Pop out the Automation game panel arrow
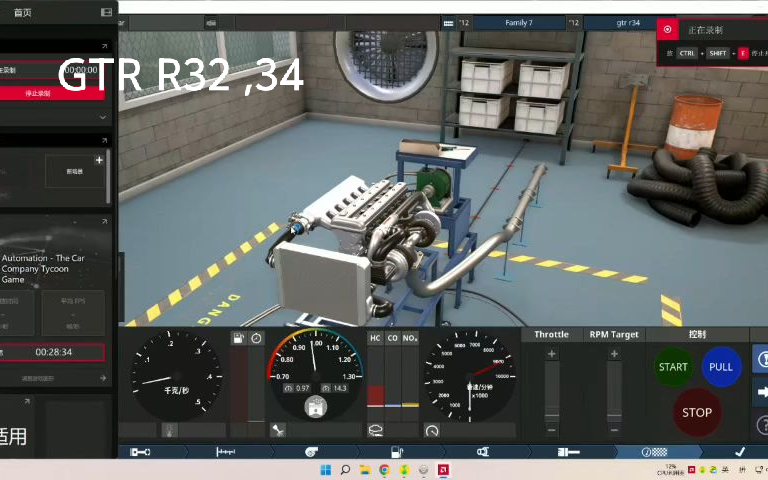 [104, 222]
